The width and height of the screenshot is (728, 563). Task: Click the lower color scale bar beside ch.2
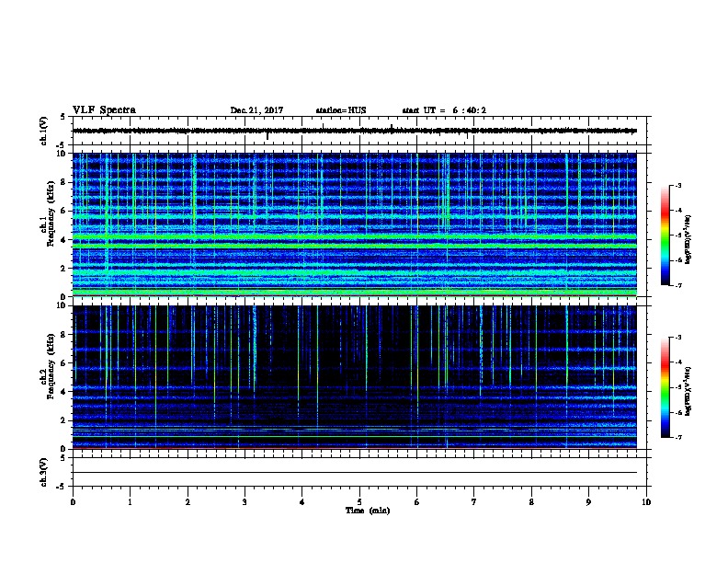[665, 387]
